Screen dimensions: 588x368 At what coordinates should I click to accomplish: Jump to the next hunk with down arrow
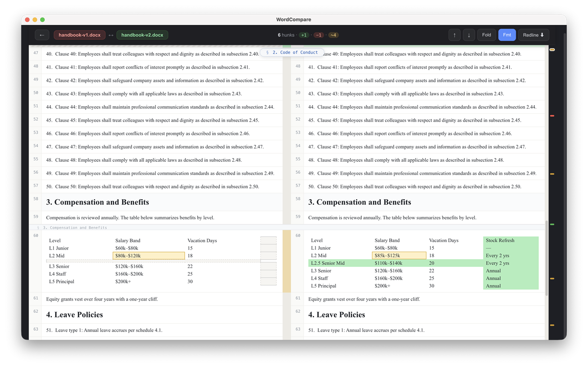[469, 35]
